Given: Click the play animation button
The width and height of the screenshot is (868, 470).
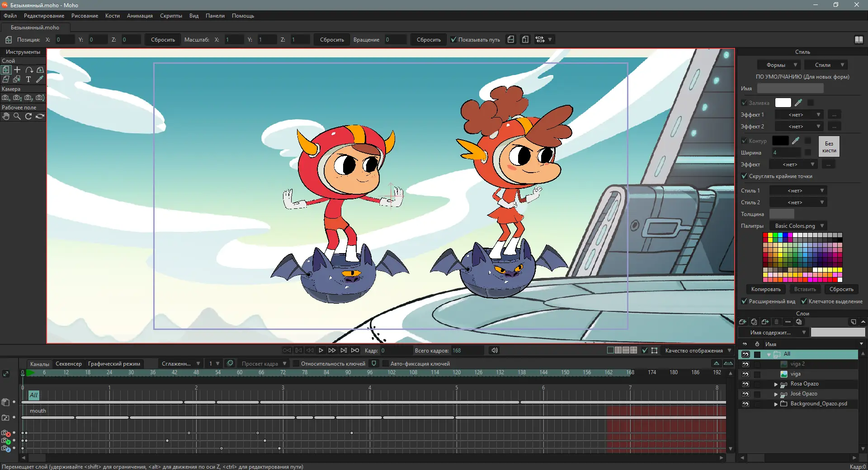Looking at the screenshot, I should pyautogui.click(x=321, y=350).
